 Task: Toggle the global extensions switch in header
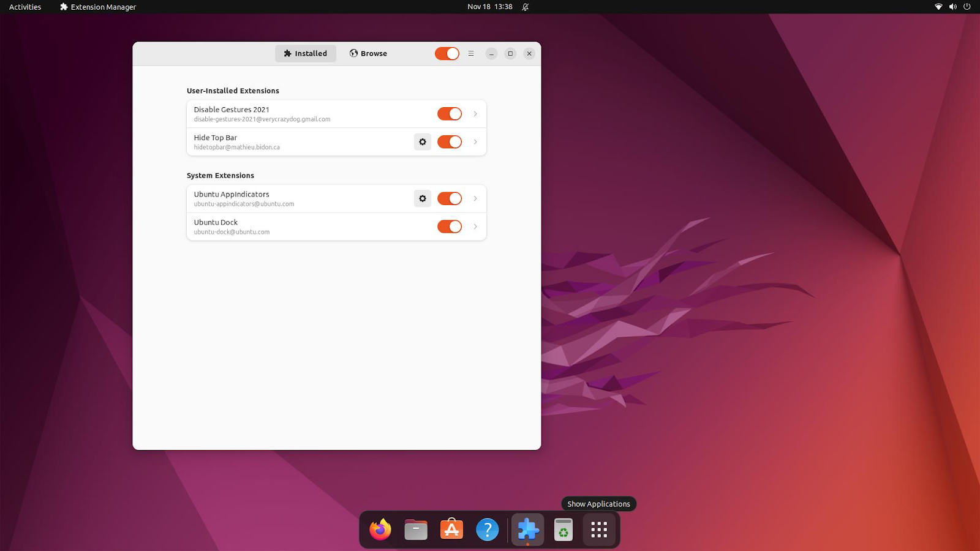[447, 53]
